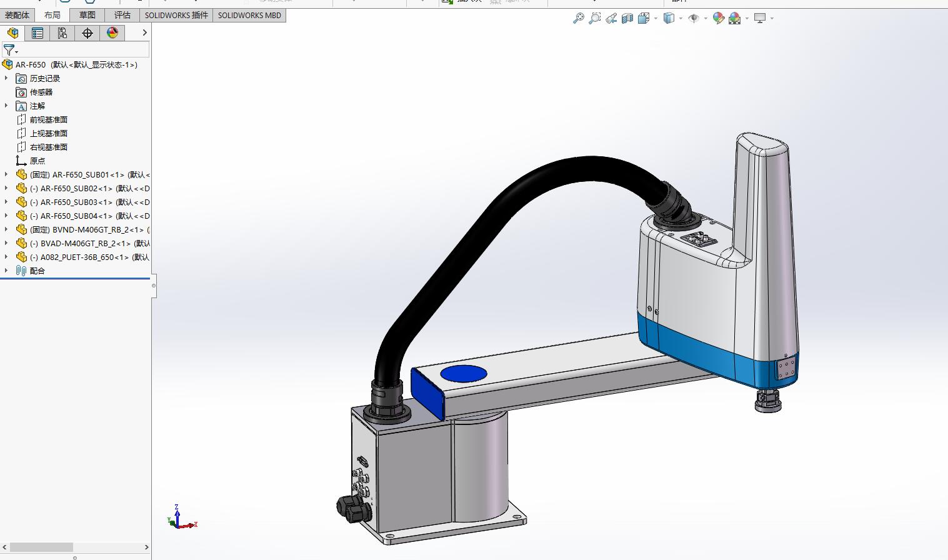The height and width of the screenshot is (560, 948).
Task: Open the SOLIDWORKS 插件 tab
Action: point(176,15)
